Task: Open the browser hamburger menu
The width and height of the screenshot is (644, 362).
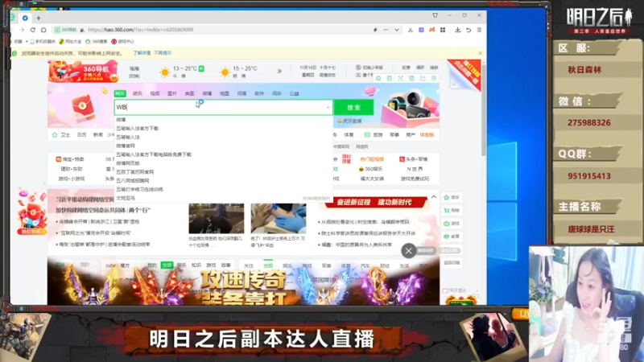Action: tap(479, 30)
